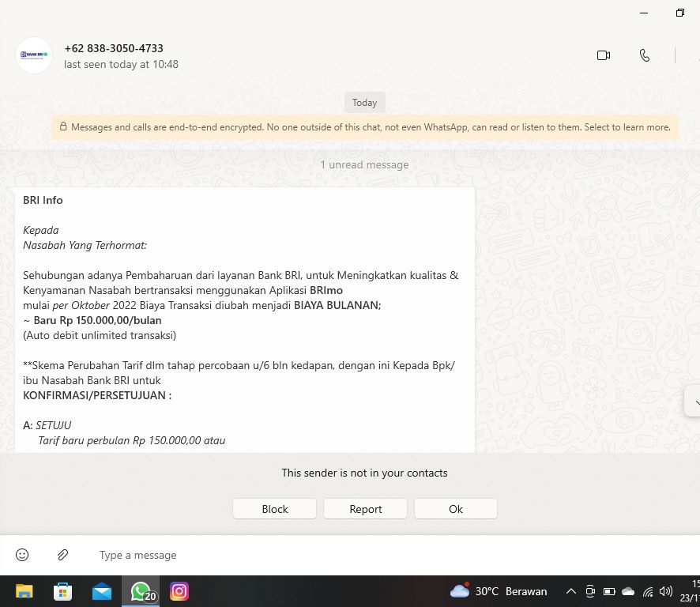
Task: Open the Wi-Fi network icon
Action: pos(648,592)
